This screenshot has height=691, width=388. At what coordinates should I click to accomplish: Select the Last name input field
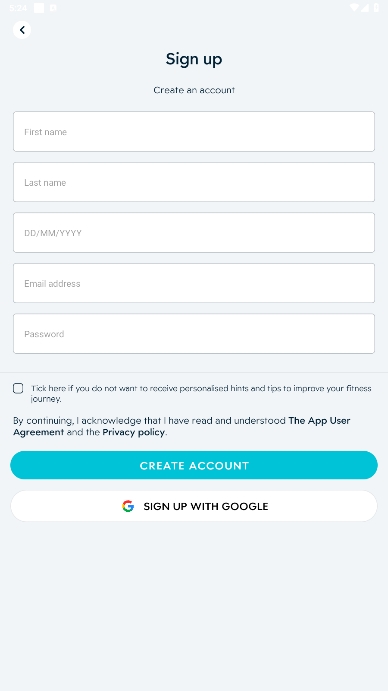click(194, 182)
